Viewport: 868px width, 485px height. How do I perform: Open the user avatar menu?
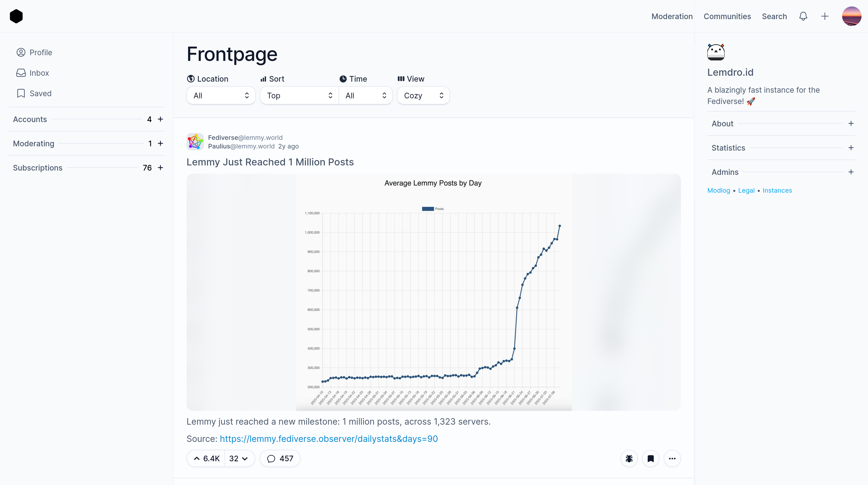[852, 16]
